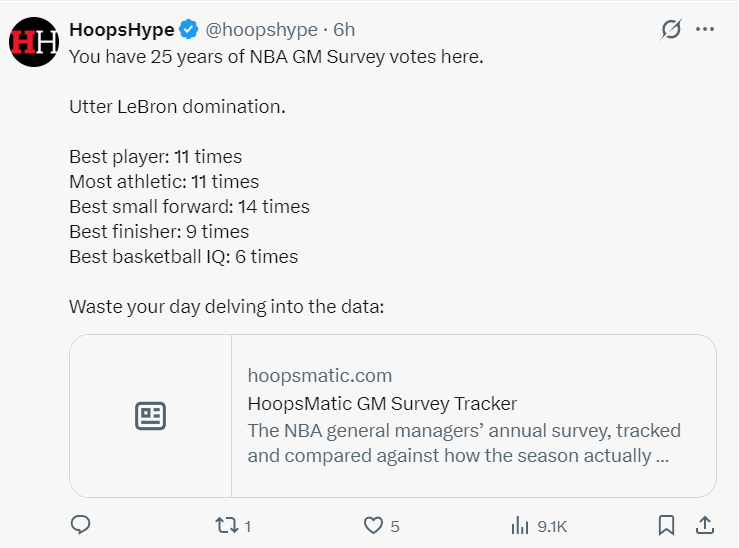Viewport: 739px width, 548px height.
Task: Open the HoopsHype profile avatar
Action: pos(34,42)
